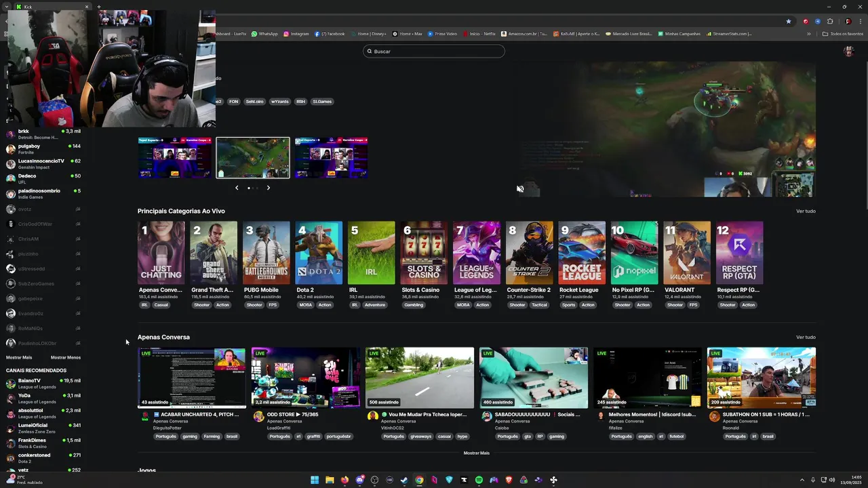Go to the next featured stream carousel arrow
Image resolution: width=868 pixels, height=488 pixels.
pos(268,188)
